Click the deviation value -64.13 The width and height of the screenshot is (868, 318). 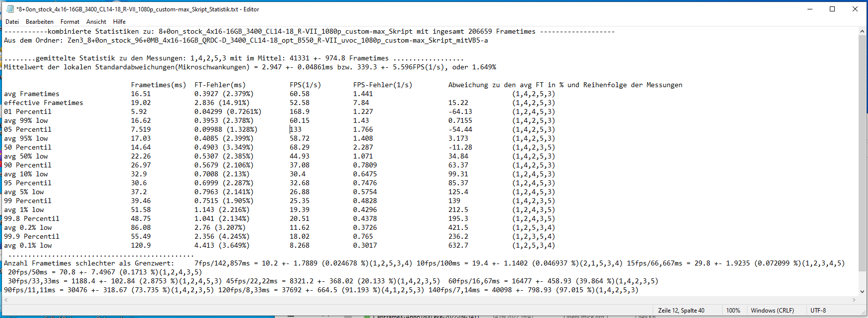(x=460, y=112)
